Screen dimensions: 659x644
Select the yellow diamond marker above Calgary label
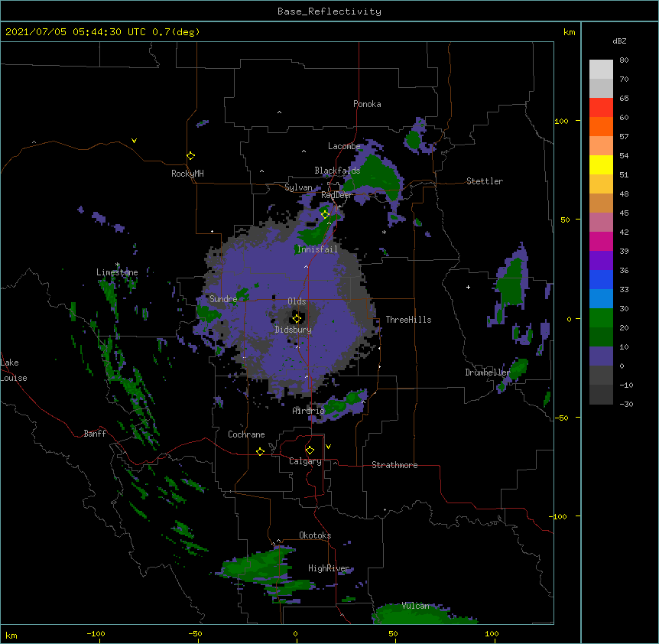click(x=310, y=450)
